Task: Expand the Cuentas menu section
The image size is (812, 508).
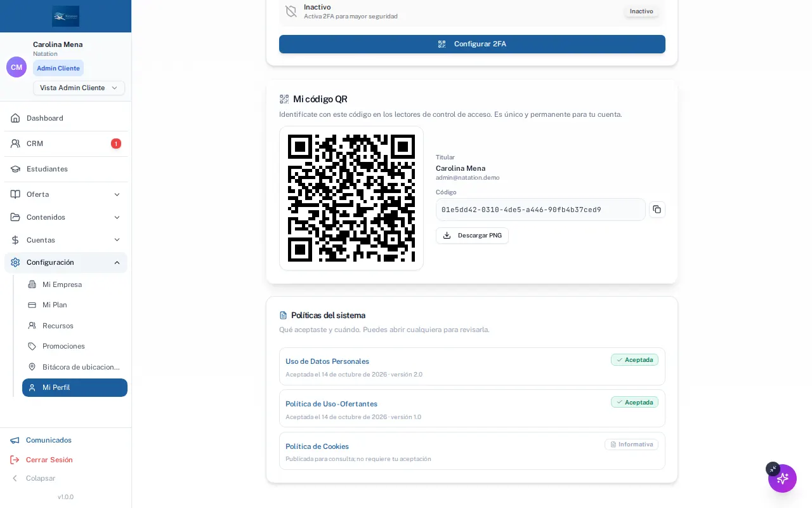Action: click(66, 240)
